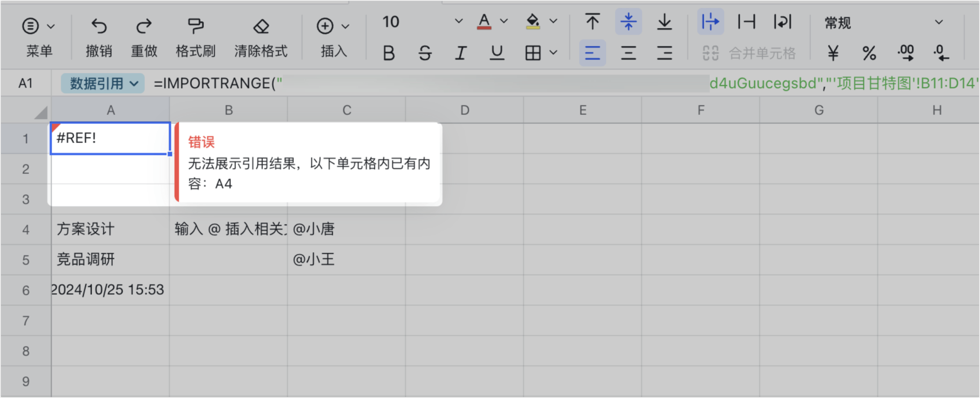Image resolution: width=980 pixels, height=398 pixels.
Task: Toggle italic text formatting
Action: point(461,53)
